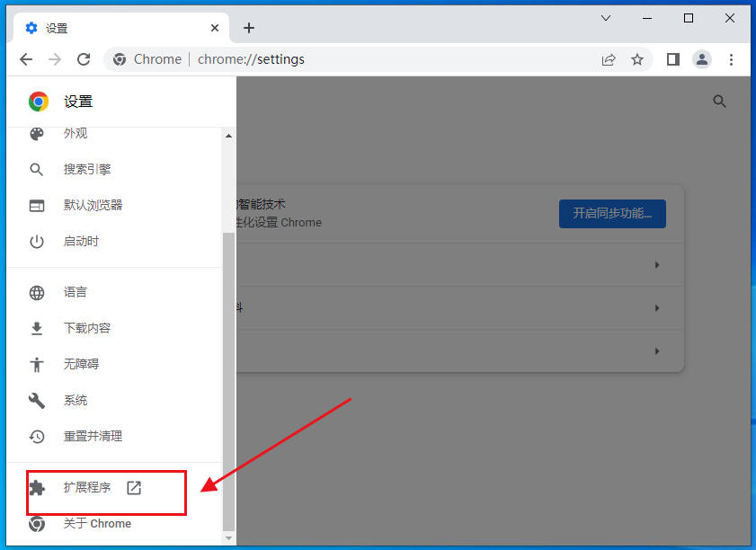Select the 设置 tab

pyautogui.click(x=120, y=28)
